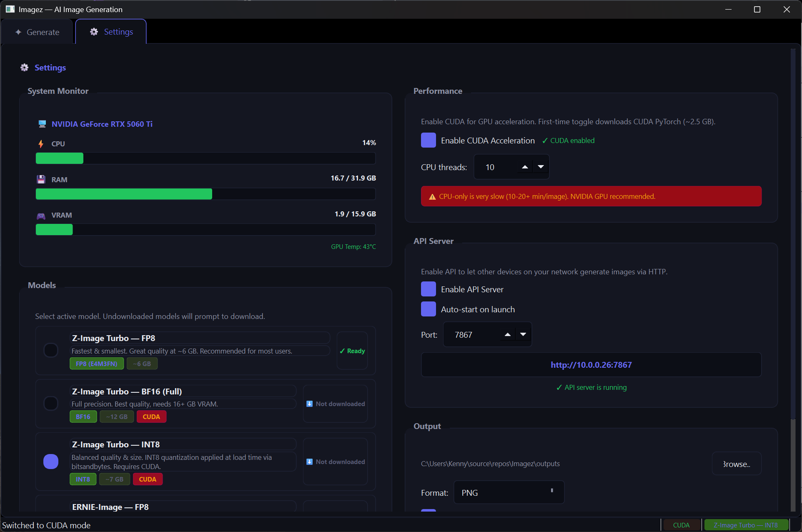
Task: Click the Port number field 7867
Action: pos(471,335)
